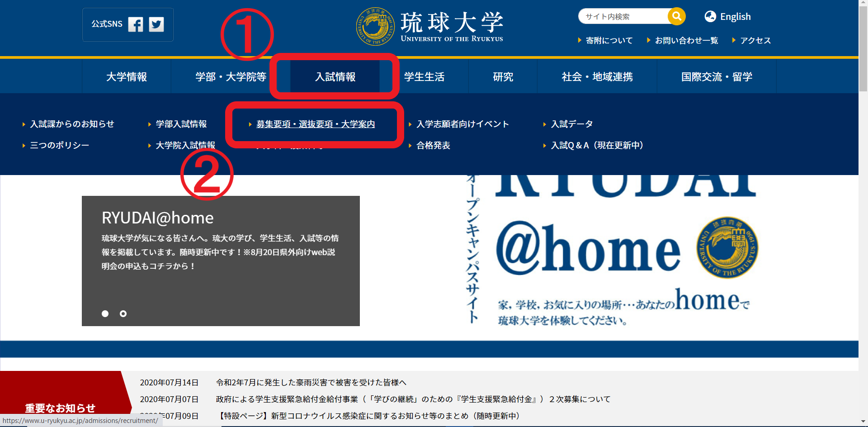This screenshot has height=427, width=868.
Task: Open the 国際交流・留学 menu
Action: coord(717,76)
